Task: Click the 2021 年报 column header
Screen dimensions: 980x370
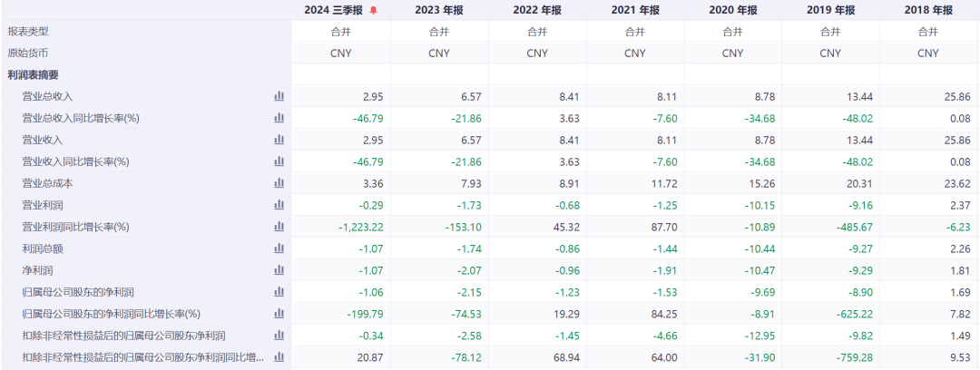Action: tap(635, 11)
